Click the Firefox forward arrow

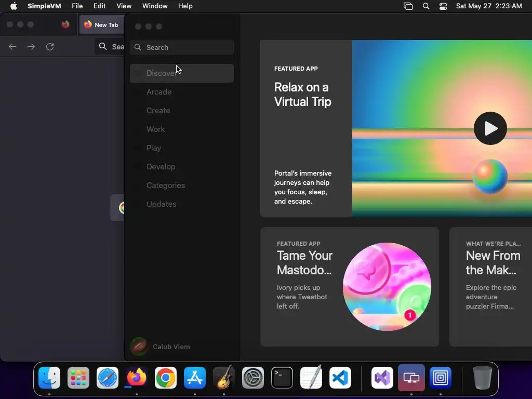click(x=31, y=46)
